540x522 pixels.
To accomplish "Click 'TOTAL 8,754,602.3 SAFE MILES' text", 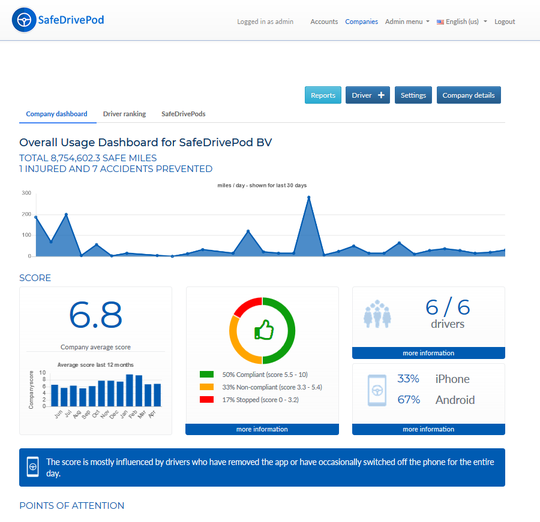I will [88, 158].
